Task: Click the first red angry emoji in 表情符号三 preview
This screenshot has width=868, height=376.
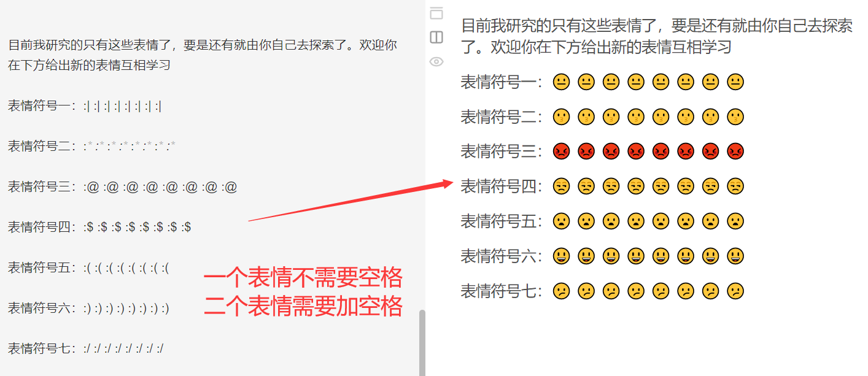Action: pos(561,151)
